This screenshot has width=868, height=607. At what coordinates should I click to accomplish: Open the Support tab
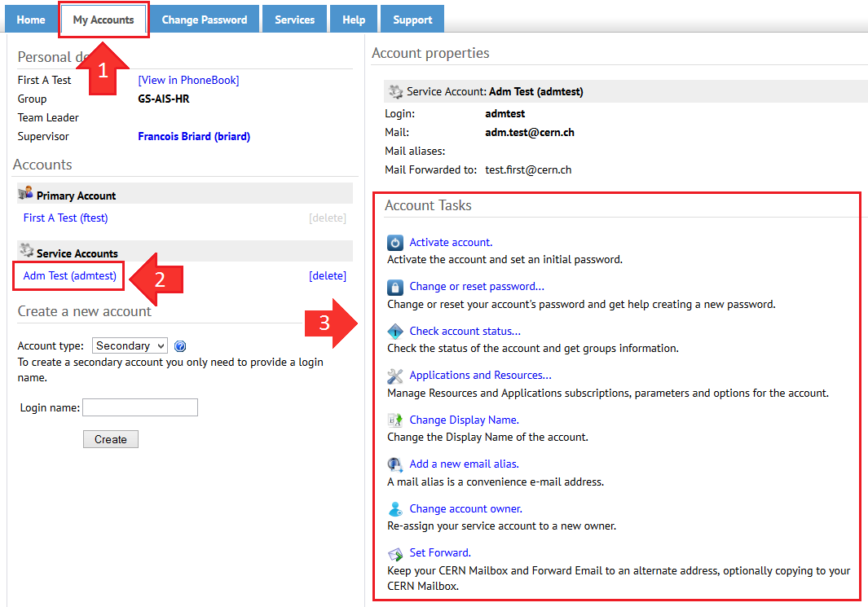coord(412,18)
